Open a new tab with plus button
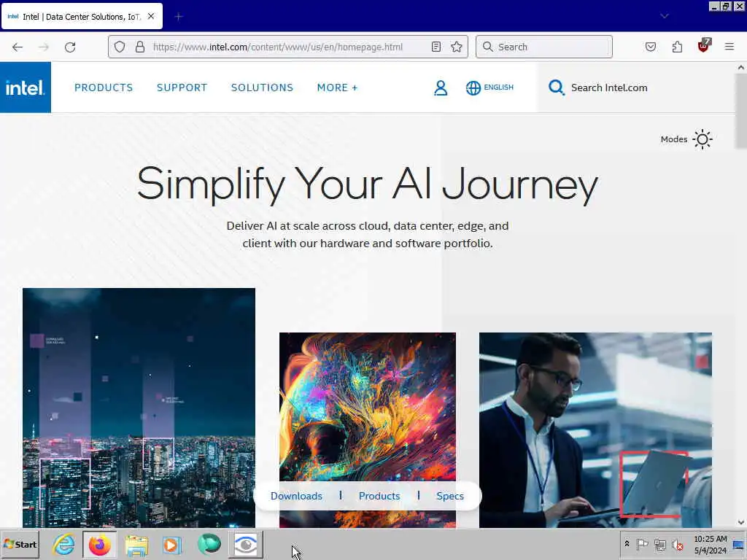Screen dimensions: 747x560 coord(179,17)
